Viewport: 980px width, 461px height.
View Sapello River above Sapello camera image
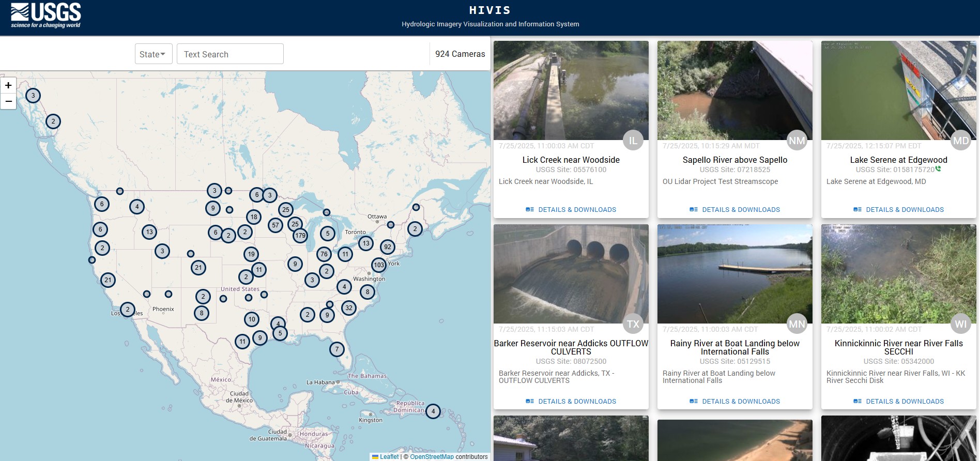coord(735,90)
